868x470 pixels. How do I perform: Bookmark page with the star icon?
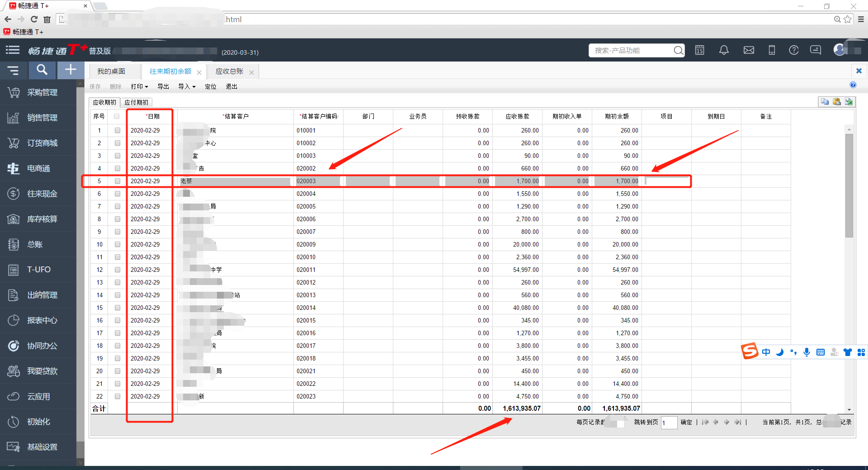(x=848, y=19)
